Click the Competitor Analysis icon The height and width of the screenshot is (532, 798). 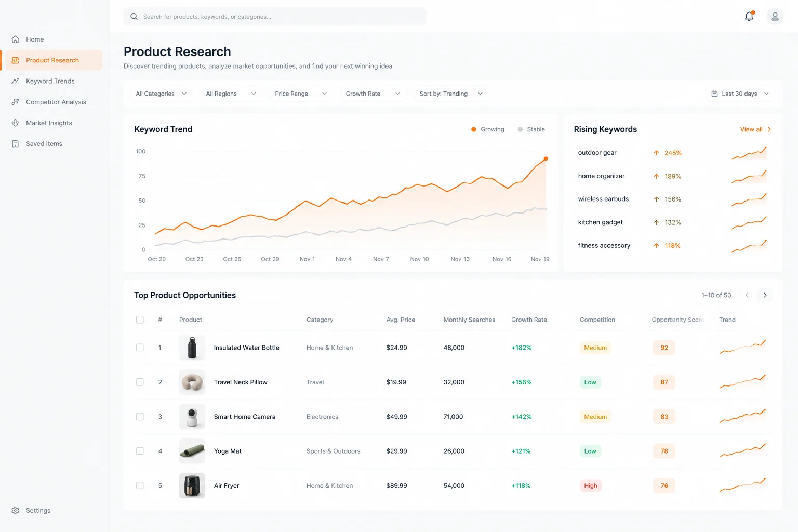tap(16, 102)
